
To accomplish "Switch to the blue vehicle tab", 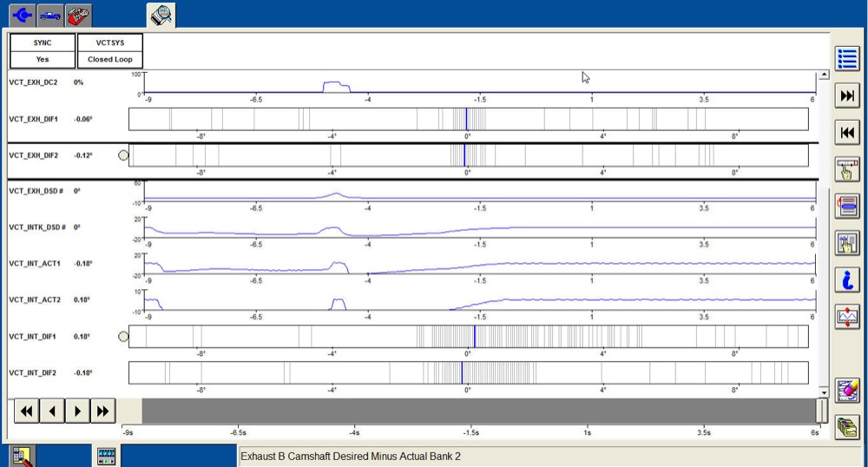I will 50,15.
